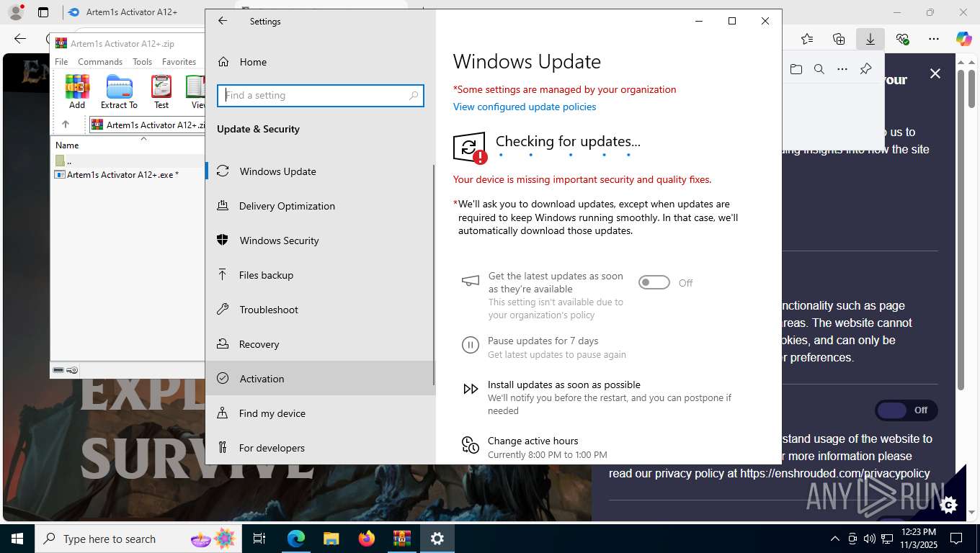Toggle Get the latest updates switch
The image size is (980, 553).
(654, 282)
